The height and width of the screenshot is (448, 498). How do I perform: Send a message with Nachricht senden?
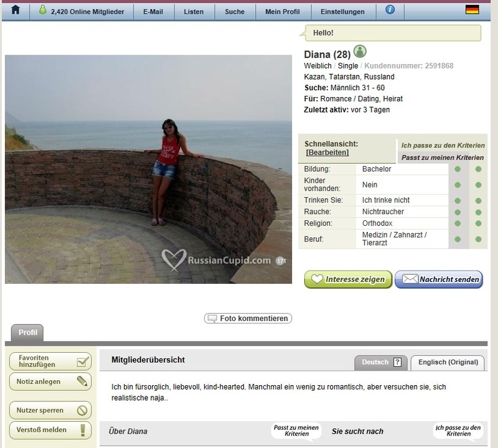point(439,279)
